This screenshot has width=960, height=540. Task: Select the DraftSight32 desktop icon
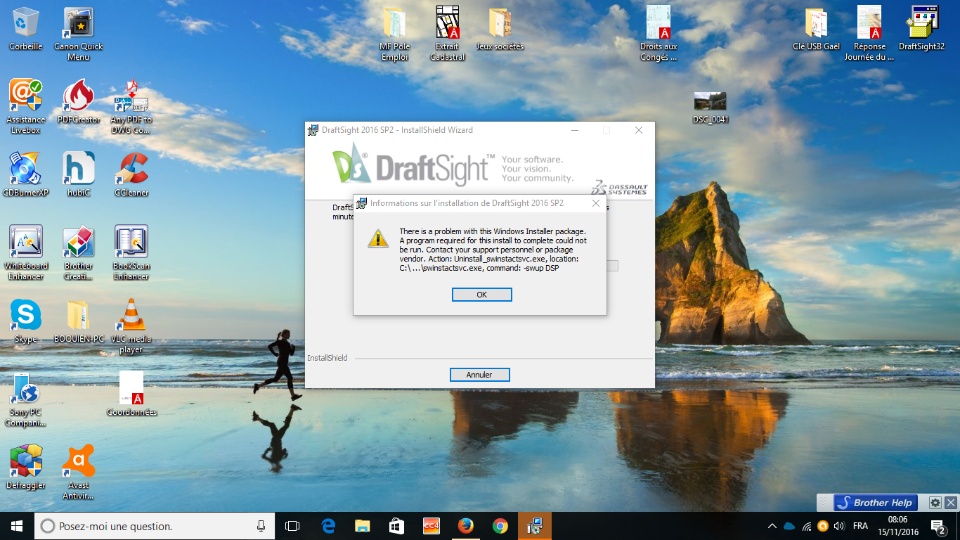click(921, 29)
